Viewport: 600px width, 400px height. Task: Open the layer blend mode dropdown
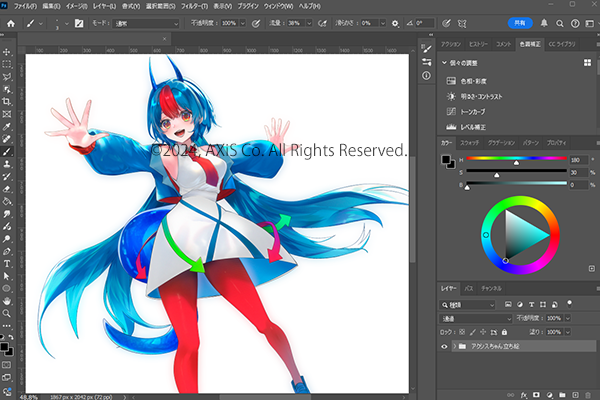(x=476, y=318)
